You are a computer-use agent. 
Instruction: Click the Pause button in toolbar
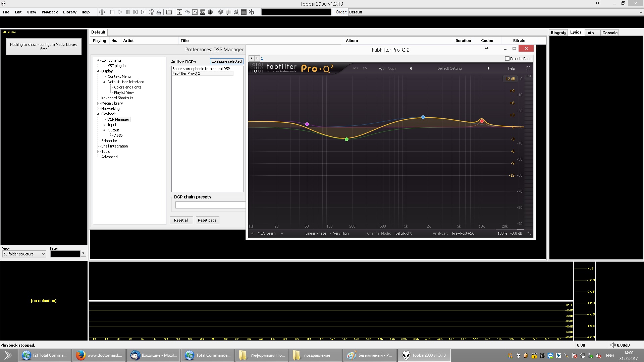[128, 12]
